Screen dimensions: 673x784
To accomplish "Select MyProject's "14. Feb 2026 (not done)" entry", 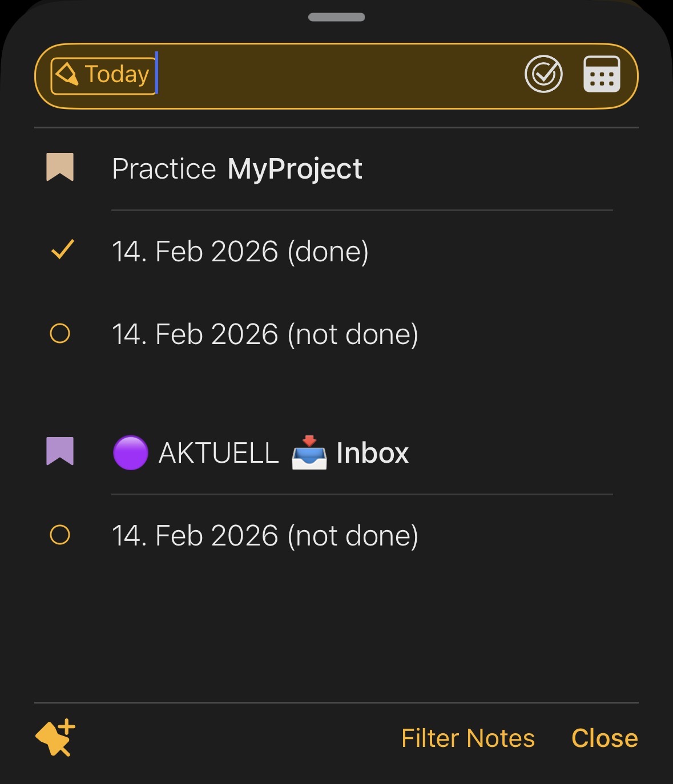I will 265,334.
